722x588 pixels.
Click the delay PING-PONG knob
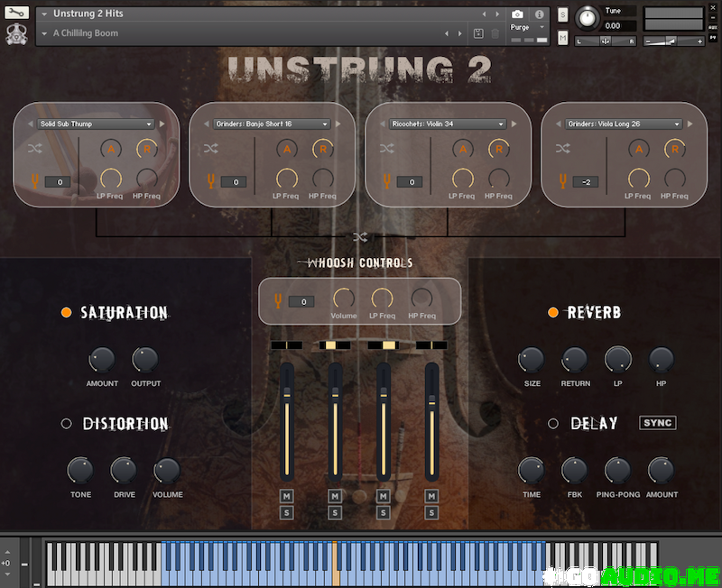617,470
